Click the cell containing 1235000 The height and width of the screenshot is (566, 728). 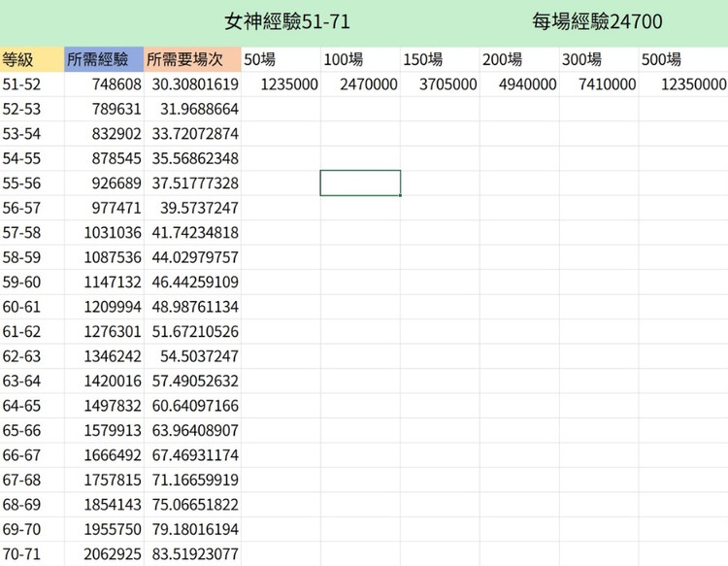click(x=281, y=84)
